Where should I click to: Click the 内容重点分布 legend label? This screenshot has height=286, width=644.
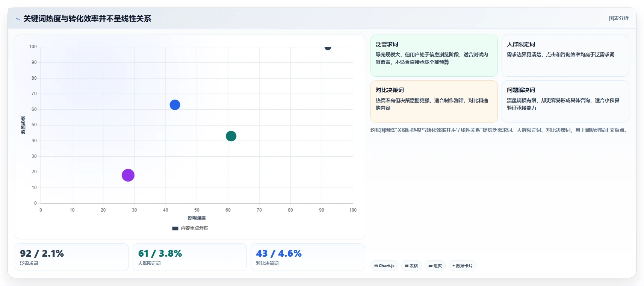tap(194, 228)
